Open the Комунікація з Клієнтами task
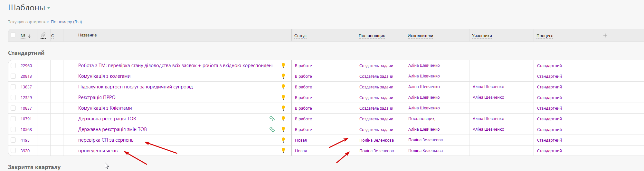 coord(105,108)
